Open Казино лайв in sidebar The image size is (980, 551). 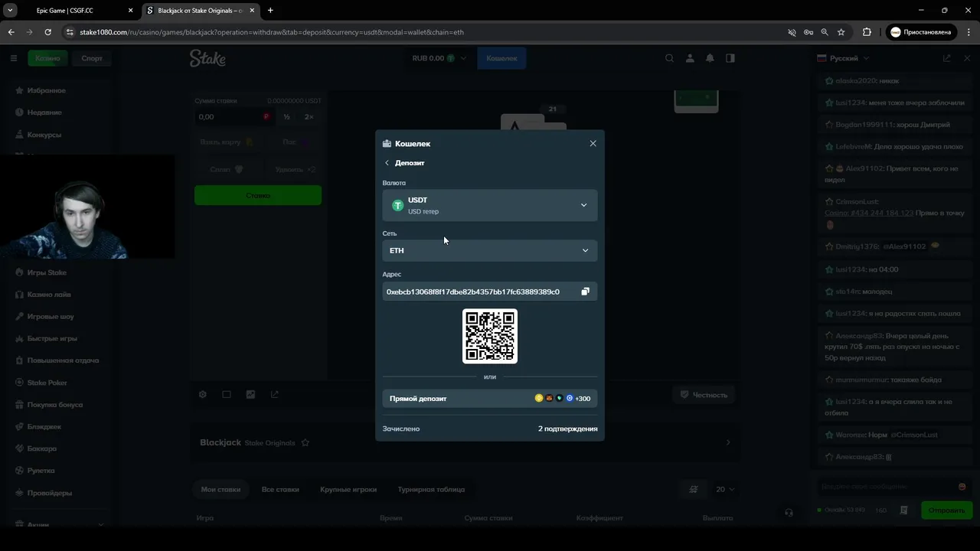click(48, 295)
